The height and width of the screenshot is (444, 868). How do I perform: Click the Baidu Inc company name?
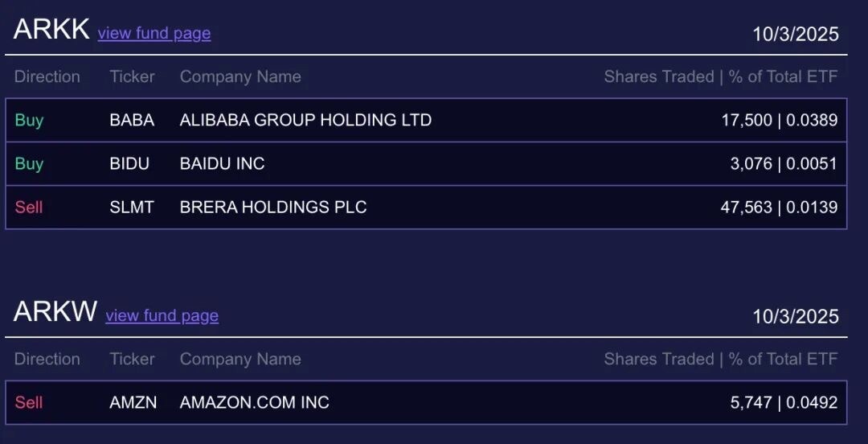pyautogui.click(x=222, y=163)
